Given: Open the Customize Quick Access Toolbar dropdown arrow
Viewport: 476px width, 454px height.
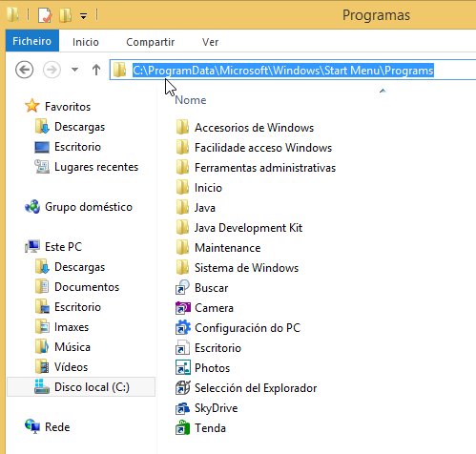Looking at the screenshot, I should 83,16.
